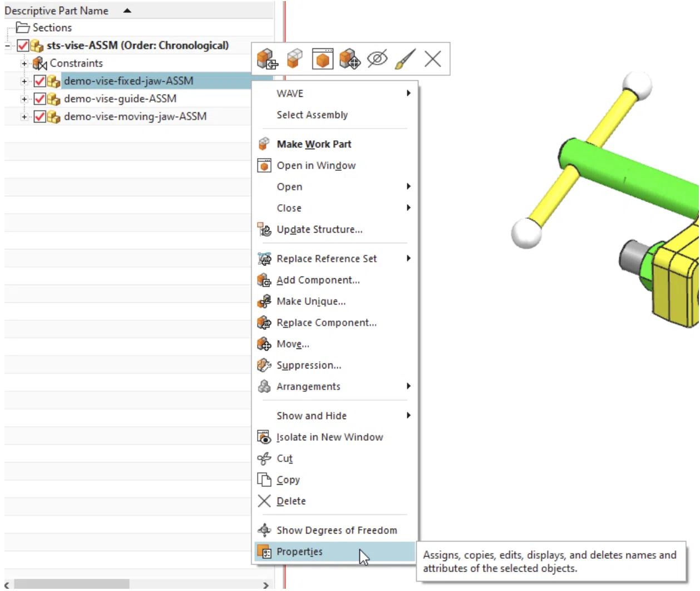Uncheck the demo-vise-fixed-jaw-ASSM checkbox
Viewport: 700px width, 591px height.
40,81
